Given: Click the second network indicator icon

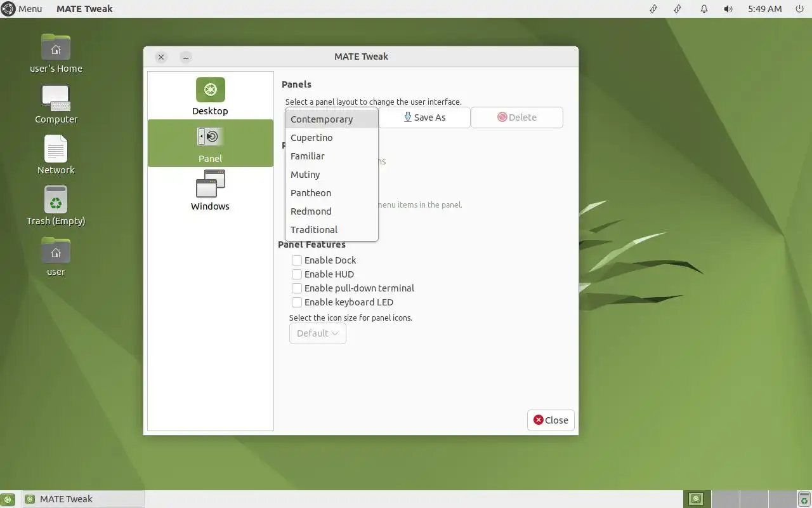Looking at the screenshot, I should pyautogui.click(x=678, y=9).
